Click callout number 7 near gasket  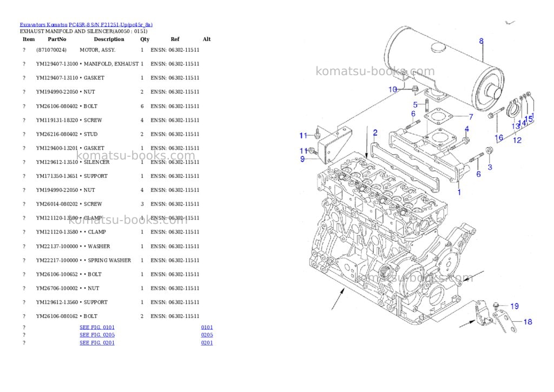tap(471, 117)
